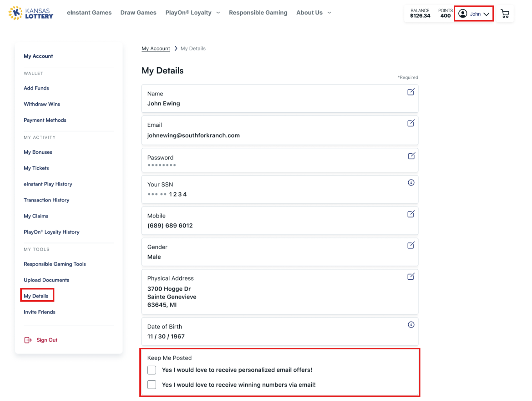Expand PlayOn Loyalty dropdown chevron
Screen dimensions: 532x401
click(218, 13)
